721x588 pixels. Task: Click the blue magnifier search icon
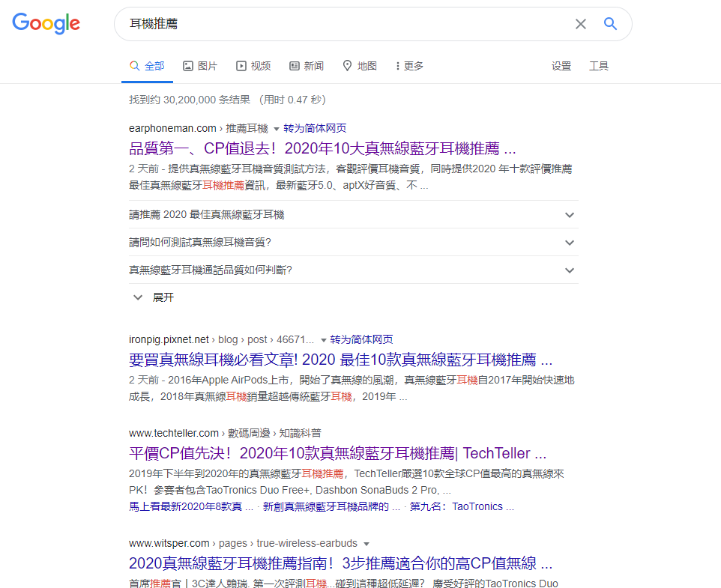coord(610,24)
